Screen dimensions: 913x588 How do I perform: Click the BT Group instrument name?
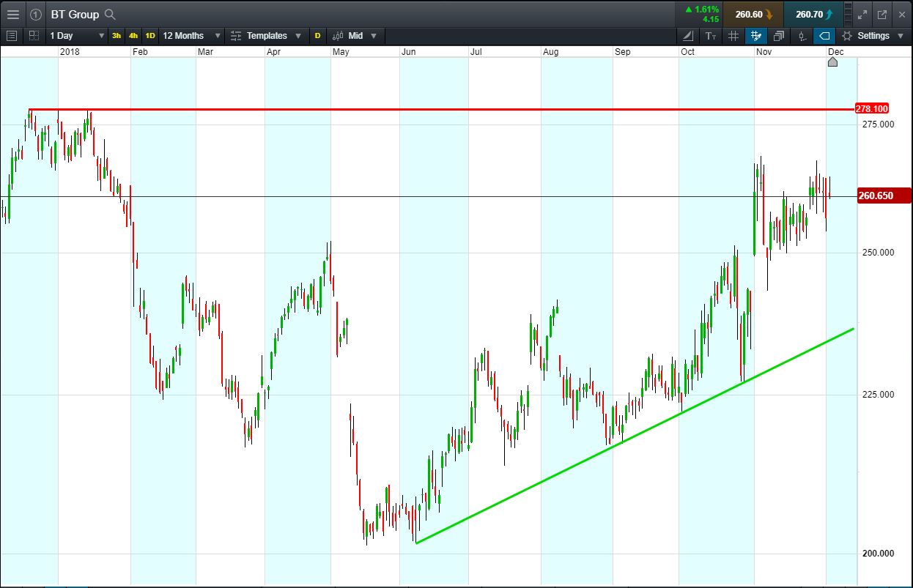[75, 14]
